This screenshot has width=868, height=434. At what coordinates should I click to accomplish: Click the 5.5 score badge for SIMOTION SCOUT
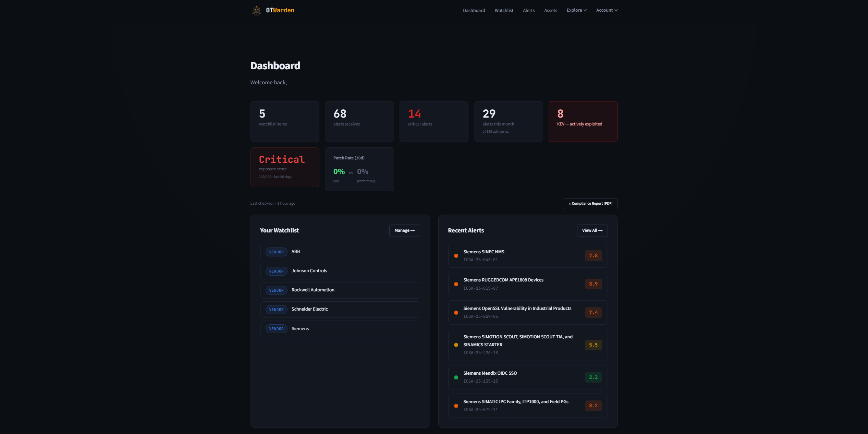click(x=593, y=345)
